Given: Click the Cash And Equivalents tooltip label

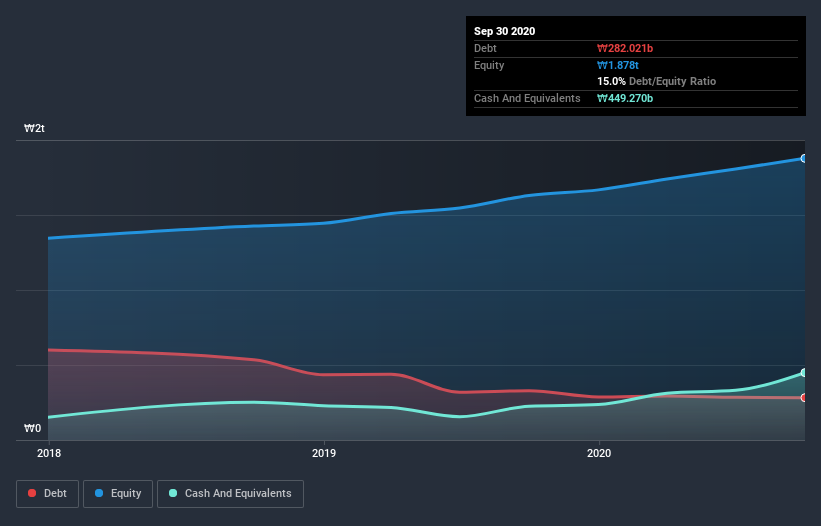Looking at the screenshot, I should click(x=527, y=98).
